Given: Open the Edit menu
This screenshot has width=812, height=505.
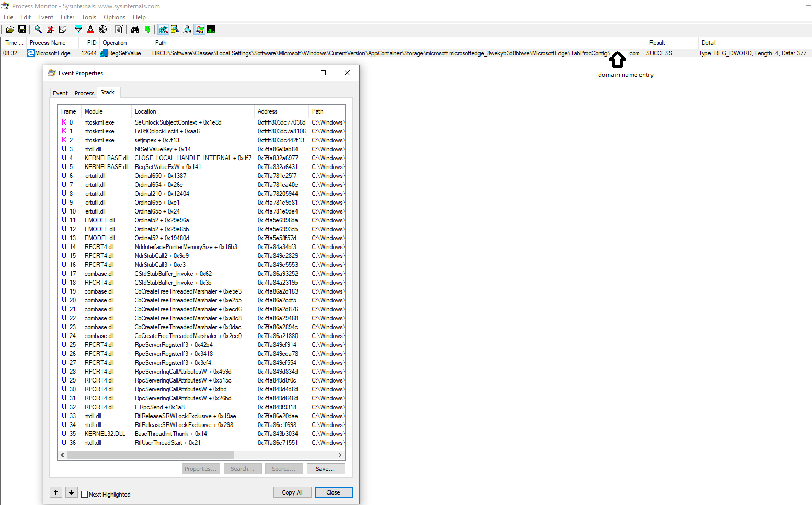Looking at the screenshot, I should click(26, 17).
